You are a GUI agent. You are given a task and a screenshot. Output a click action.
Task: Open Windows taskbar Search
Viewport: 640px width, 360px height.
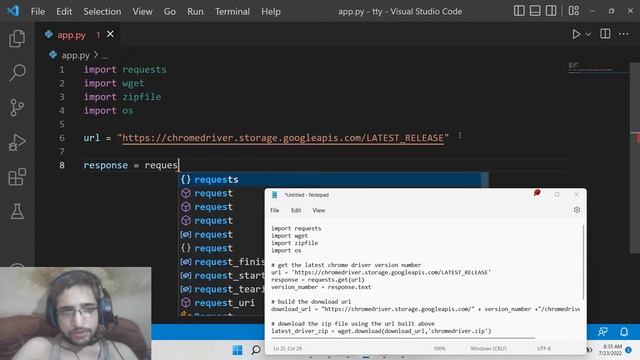point(256,350)
